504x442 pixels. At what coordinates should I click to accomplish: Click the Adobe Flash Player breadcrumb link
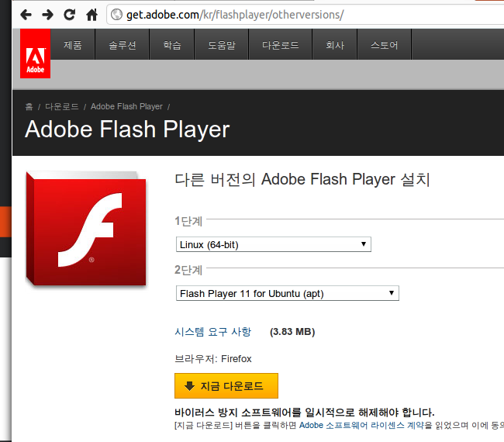pos(126,106)
